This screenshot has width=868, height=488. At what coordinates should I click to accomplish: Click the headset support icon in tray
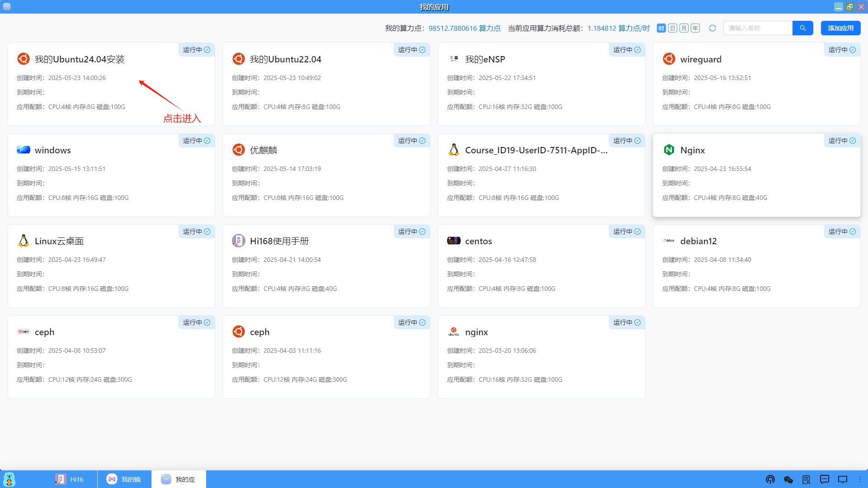770,479
